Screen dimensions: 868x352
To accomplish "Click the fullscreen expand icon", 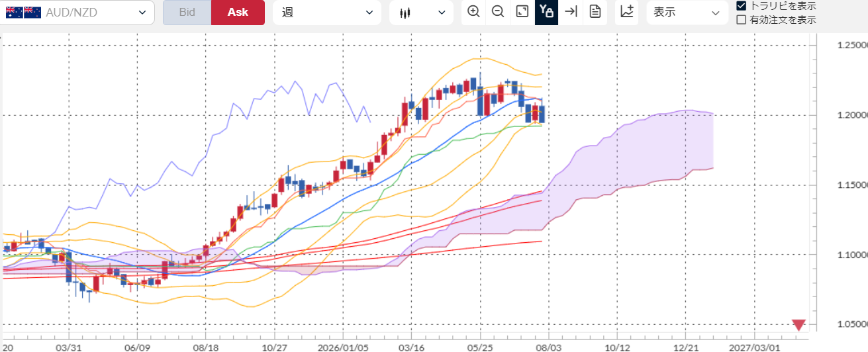I will pos(522,12).
